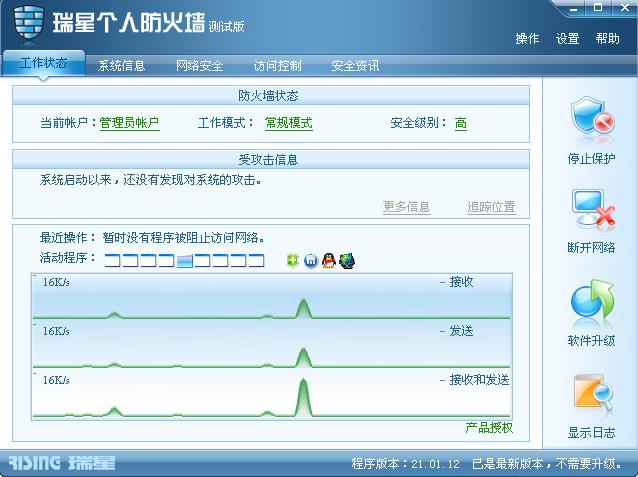
Task: Click the 发送 traffic graph
Action: pos(271,345)
